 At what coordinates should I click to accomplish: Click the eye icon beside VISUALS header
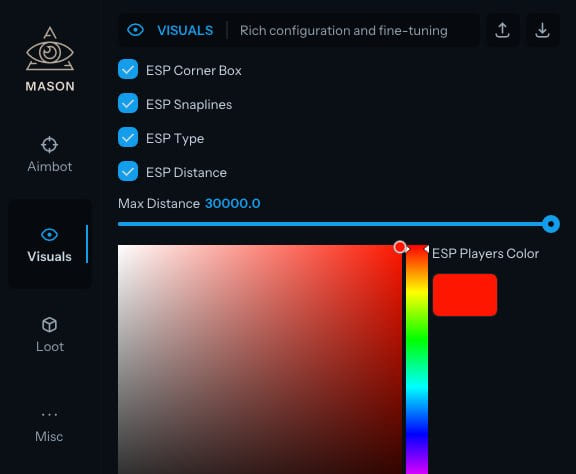[x=136, y=30]
